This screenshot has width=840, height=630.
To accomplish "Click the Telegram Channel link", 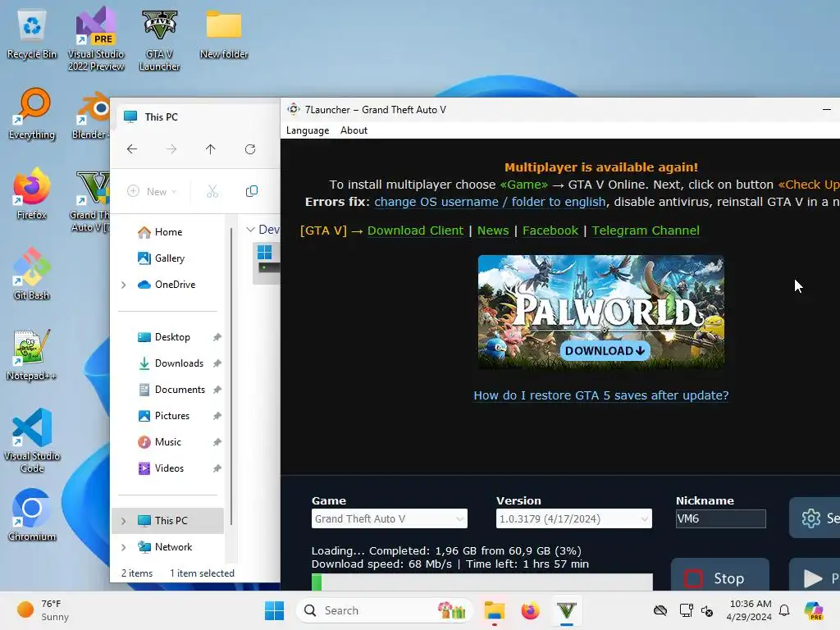I will pyautogui.click(x=646, y=231).
